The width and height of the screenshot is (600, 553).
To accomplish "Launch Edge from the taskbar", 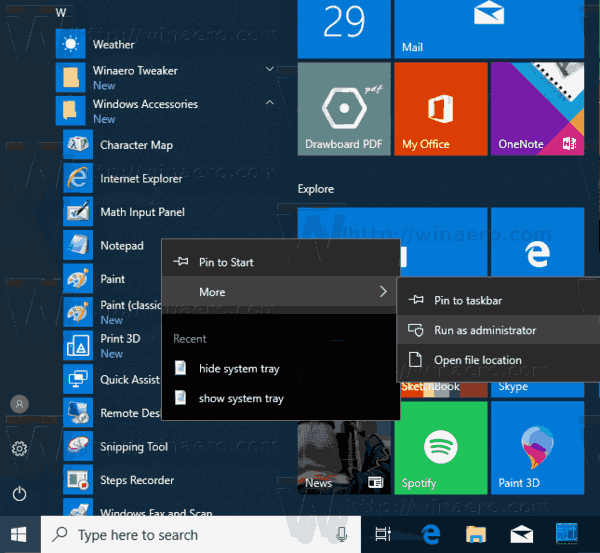I will 430,534.
